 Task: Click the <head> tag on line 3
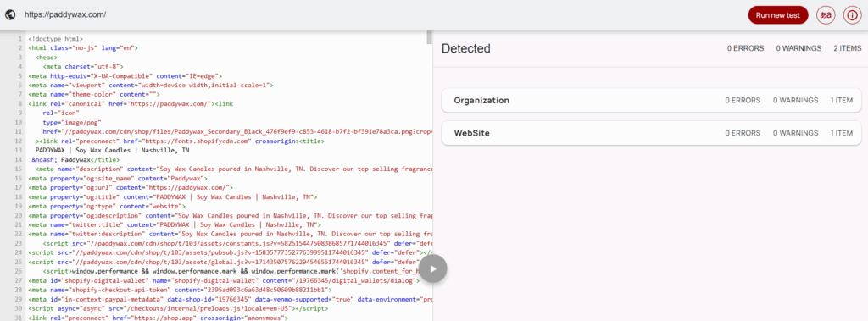coord(46,57)
